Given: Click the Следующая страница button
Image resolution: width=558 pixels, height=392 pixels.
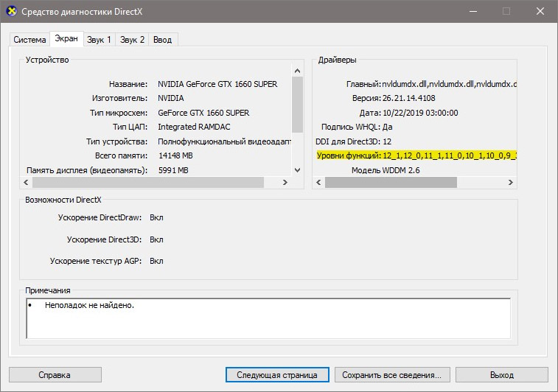Looking at the screenshot, I should coord(276,374).
